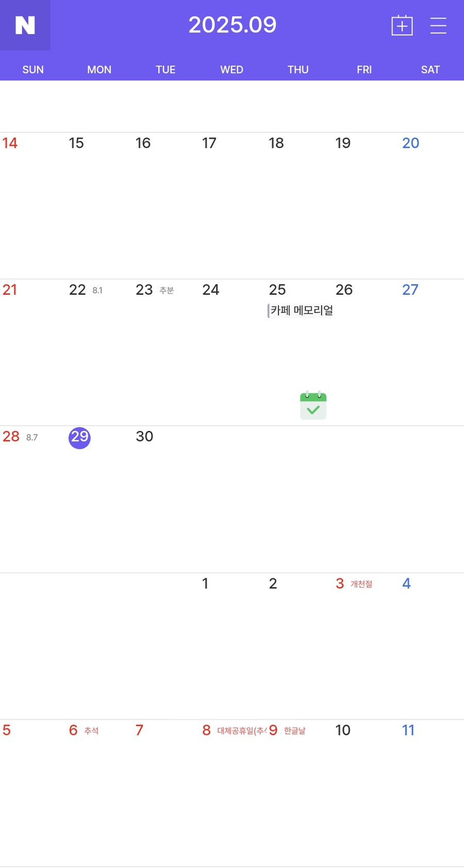464x868 pixels.
Task: Select today's date, the 29th
Action: click(x=79, y=438)
